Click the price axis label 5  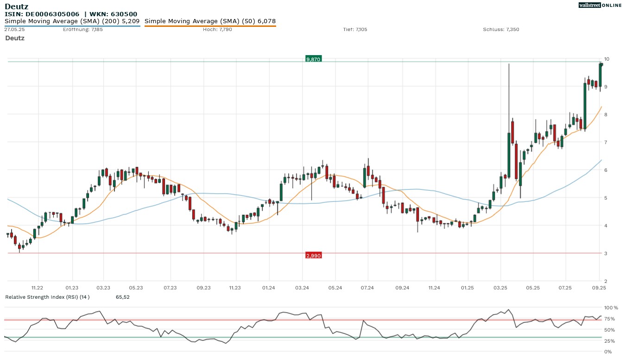[605, 198]
